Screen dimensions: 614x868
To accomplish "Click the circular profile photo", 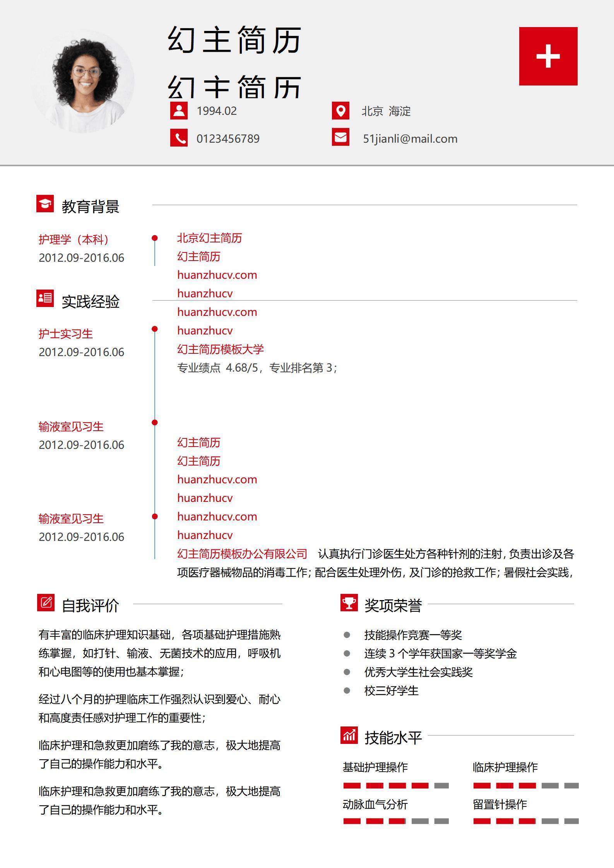I will (83, 82).
